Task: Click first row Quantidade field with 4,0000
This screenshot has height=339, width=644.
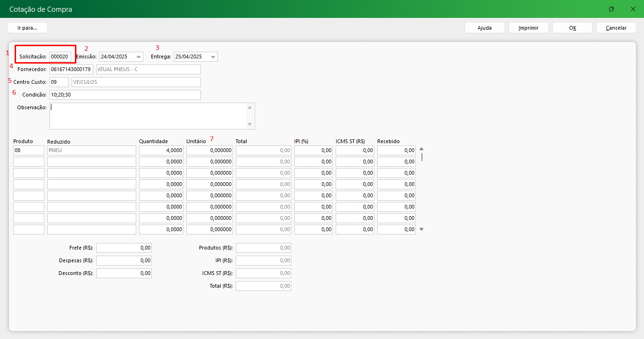Action: 161,150
